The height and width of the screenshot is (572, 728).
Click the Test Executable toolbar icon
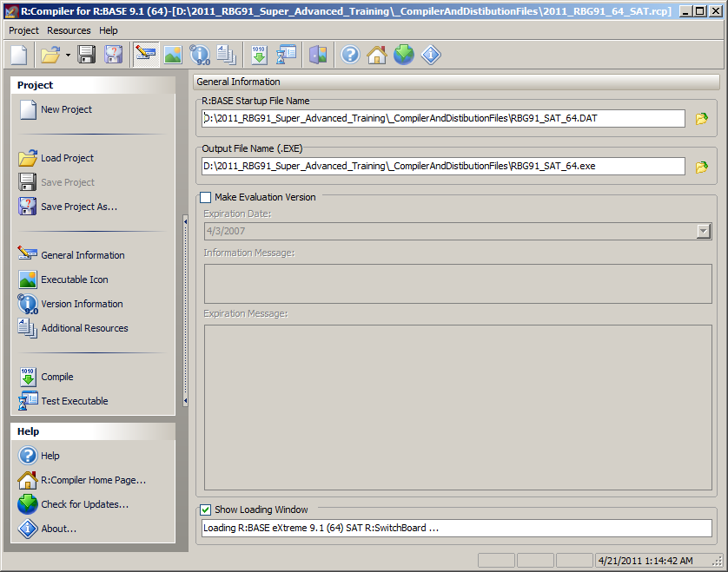(286, 55)
